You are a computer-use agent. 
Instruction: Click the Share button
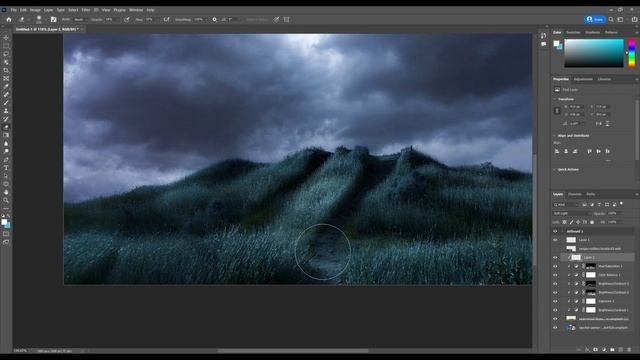(595, 19)
